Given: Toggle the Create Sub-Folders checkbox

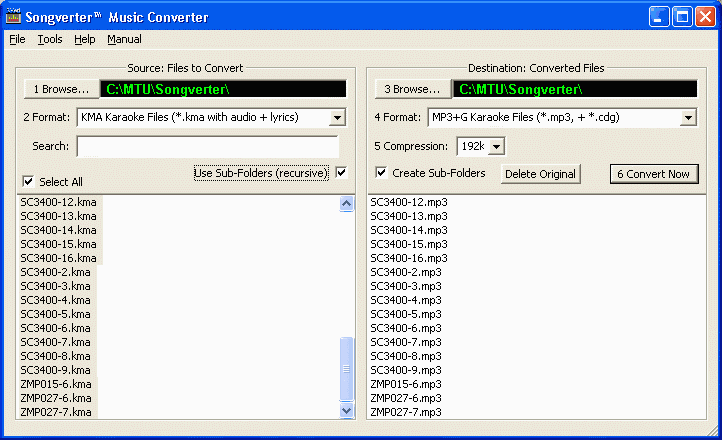Looking at the screenshot, I should pos(381,173).
